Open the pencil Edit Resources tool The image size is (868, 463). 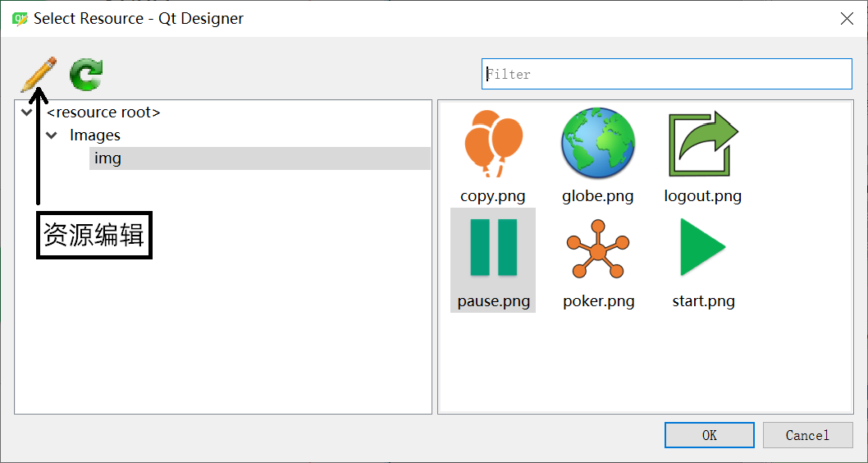pos(39,74)
